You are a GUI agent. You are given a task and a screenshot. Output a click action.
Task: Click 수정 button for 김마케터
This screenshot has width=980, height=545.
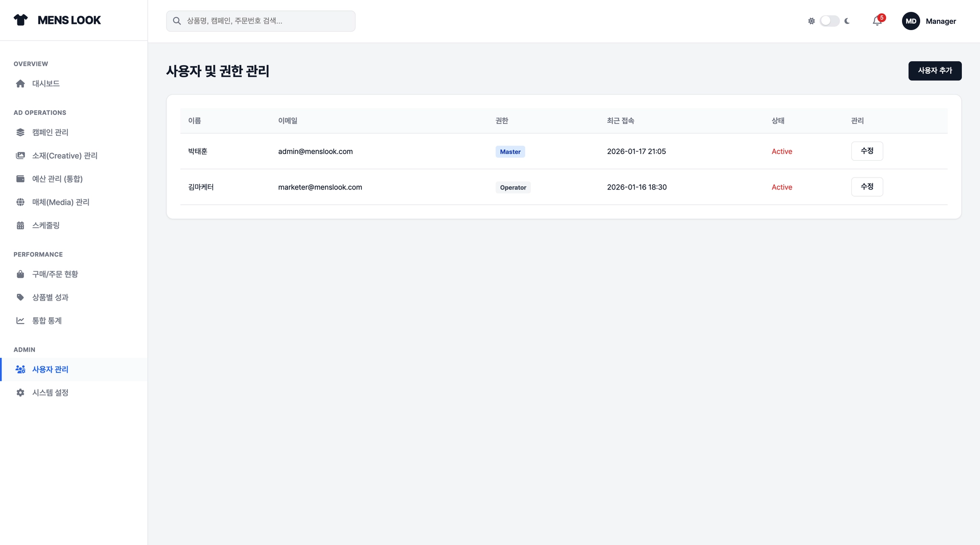(x=867, y=187)
